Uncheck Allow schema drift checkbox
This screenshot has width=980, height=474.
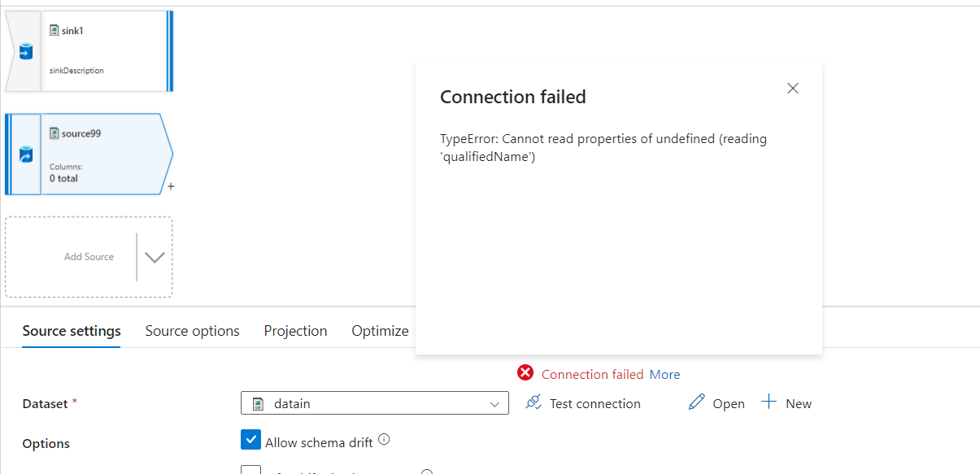250,440
